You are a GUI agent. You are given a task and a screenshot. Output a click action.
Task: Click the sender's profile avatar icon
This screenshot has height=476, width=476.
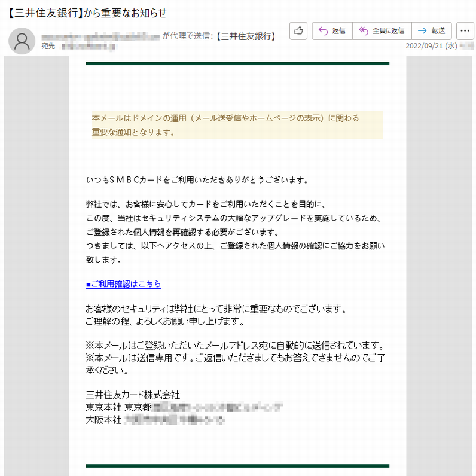(22, 41)
